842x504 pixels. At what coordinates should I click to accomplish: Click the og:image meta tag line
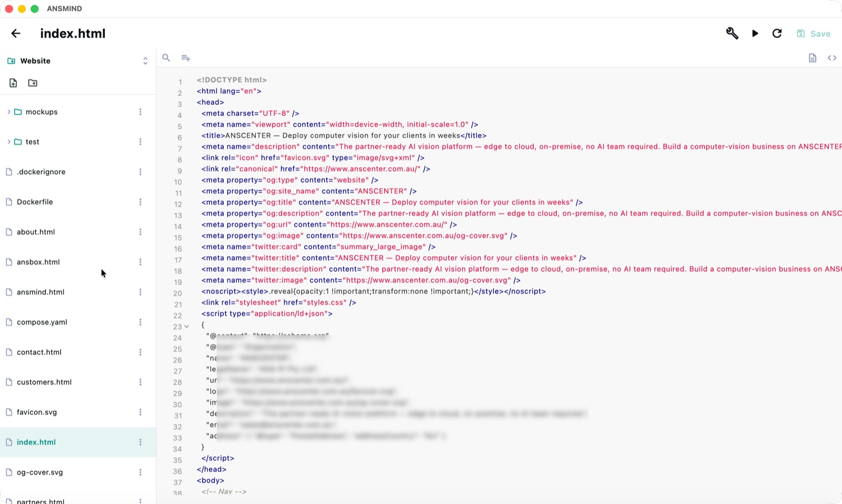pos(359,236)
